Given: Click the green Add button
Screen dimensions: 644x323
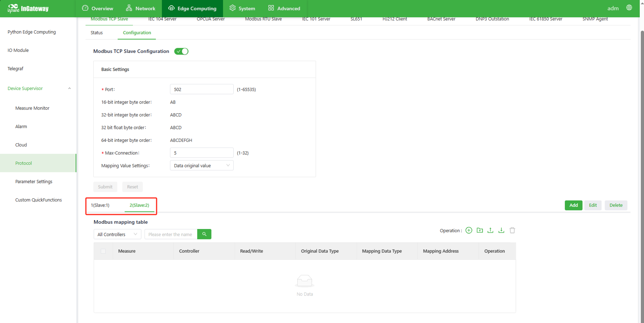Looking at the screenshot, I should 573,205.
